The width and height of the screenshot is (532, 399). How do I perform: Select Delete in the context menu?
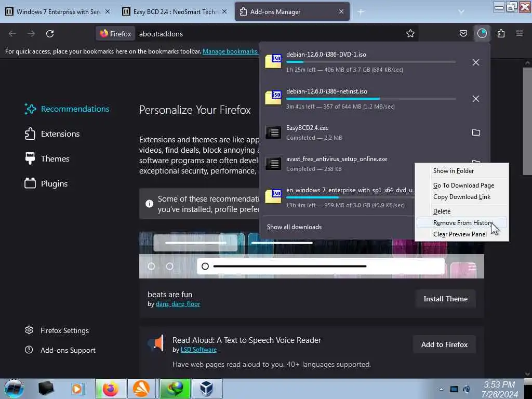(x=461, y=211)
